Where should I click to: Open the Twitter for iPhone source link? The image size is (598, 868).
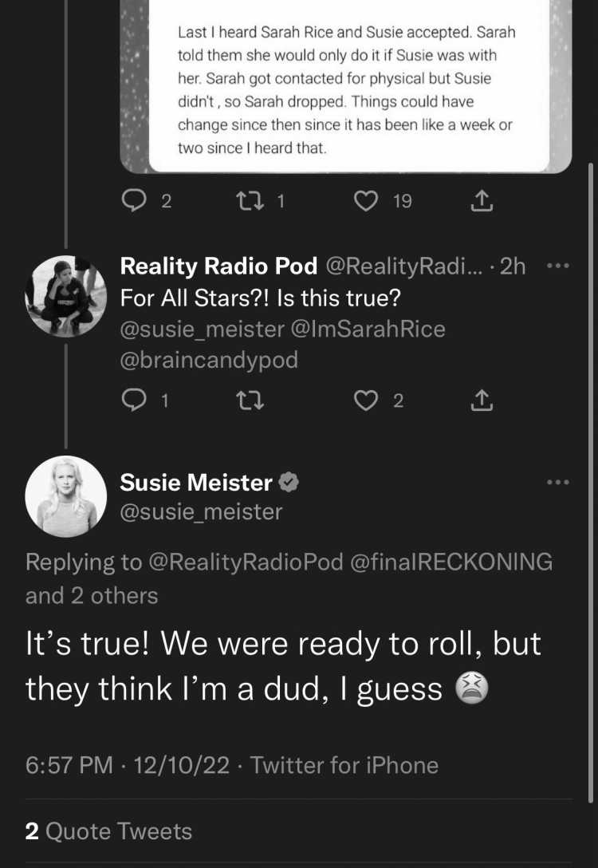[344, 766]
